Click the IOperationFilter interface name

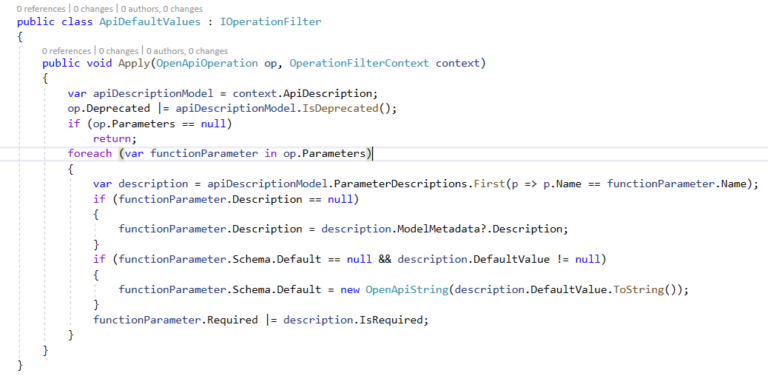[x=271, y=22]
